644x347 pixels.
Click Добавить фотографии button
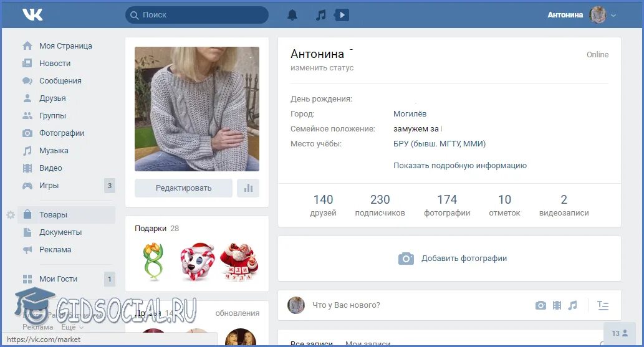[x=449, y=259]
